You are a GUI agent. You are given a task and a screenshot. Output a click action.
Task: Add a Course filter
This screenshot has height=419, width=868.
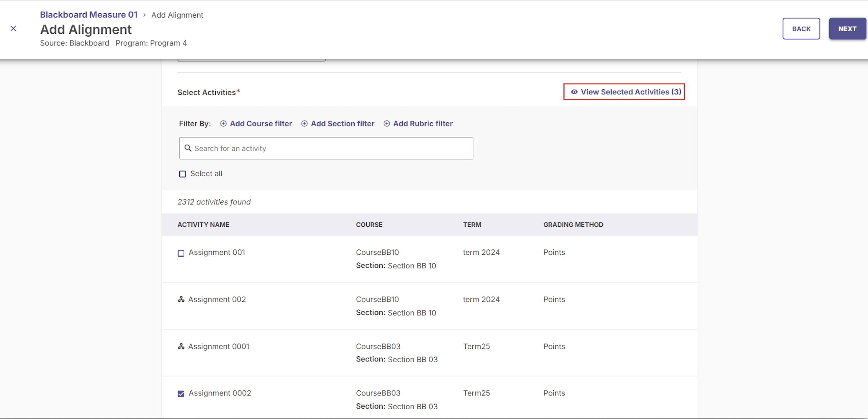click(x=256, y=124)
